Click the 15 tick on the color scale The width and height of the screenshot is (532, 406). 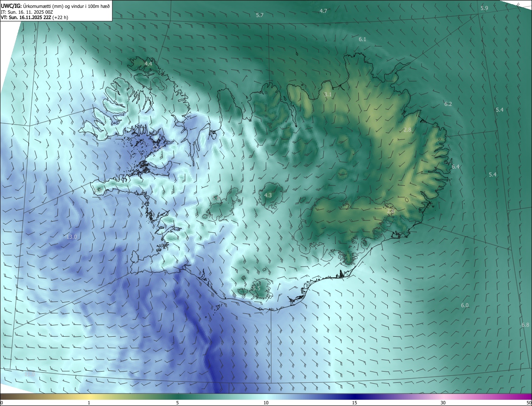[355, 403]
